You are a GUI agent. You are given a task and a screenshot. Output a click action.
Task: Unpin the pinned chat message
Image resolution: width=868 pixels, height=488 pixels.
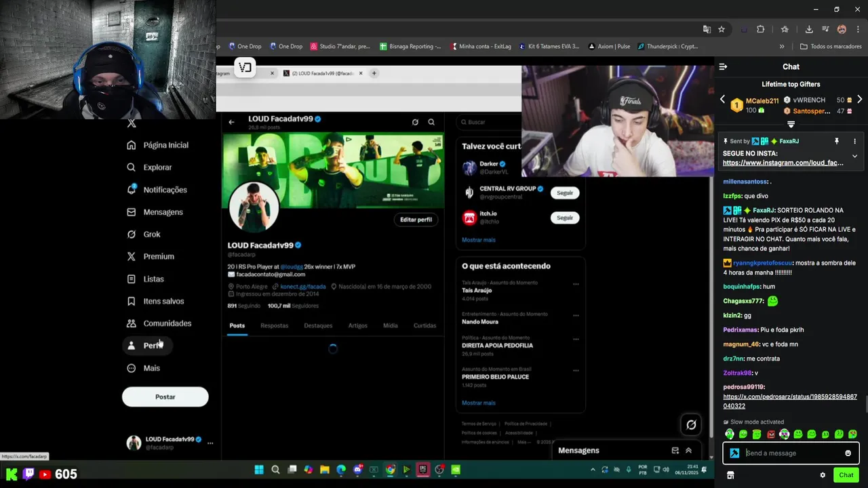pos(836,141)
